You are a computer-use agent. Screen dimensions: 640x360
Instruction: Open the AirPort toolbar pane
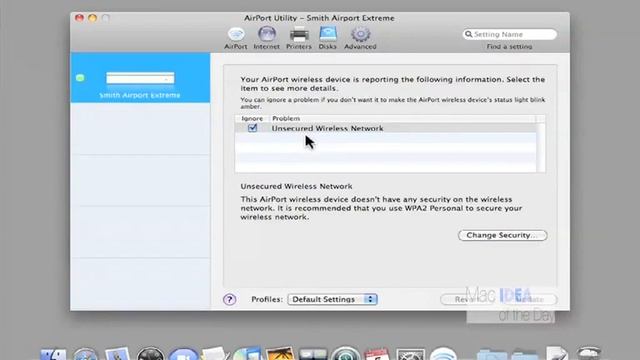tap(236, 38)
